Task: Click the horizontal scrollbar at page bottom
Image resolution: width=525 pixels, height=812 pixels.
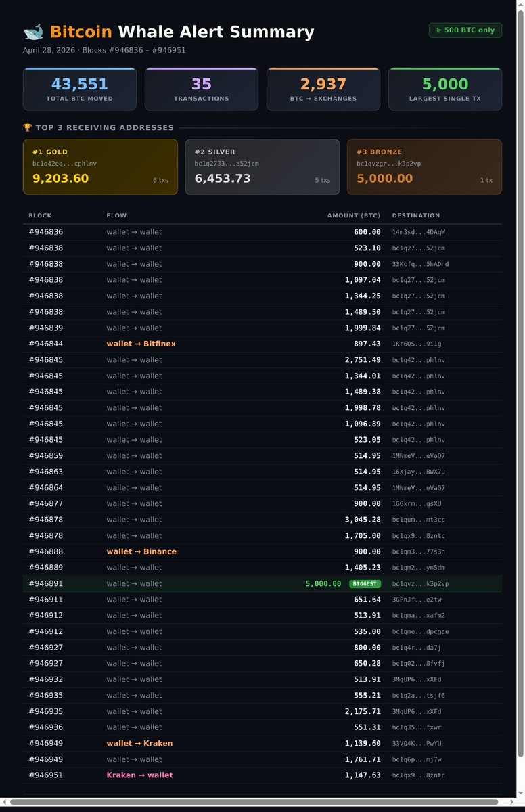Action: click(254, 802)
